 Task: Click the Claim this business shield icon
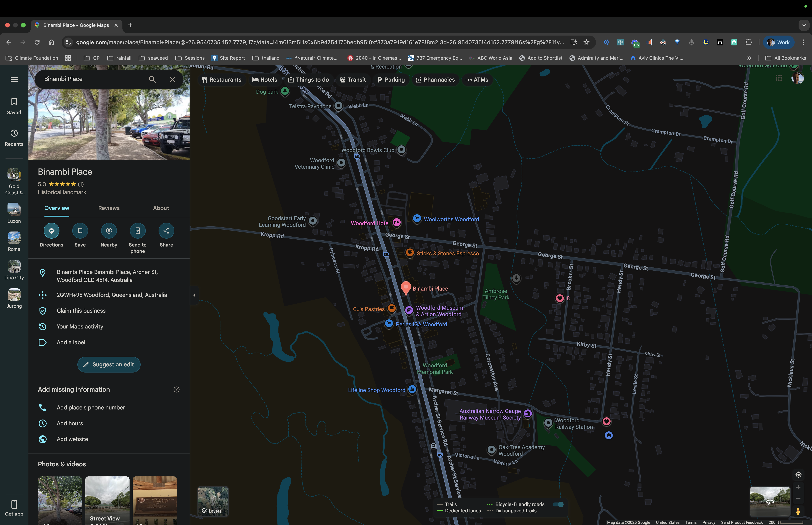[43, 311]
